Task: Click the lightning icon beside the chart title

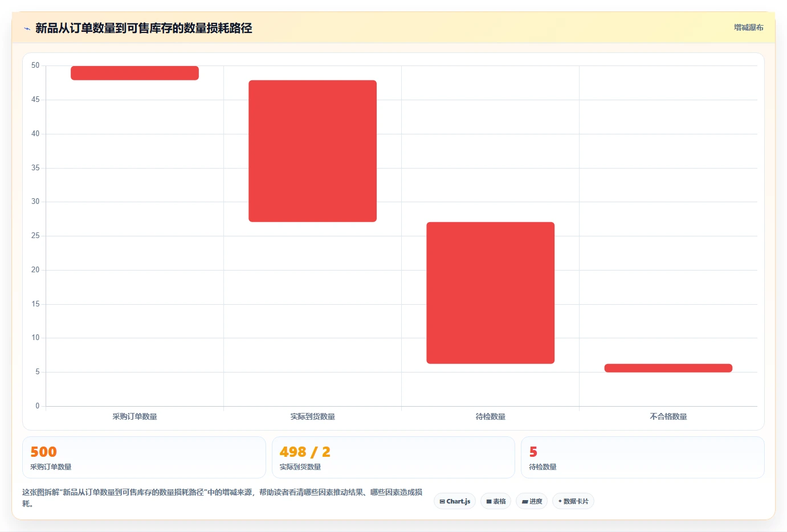Action: pos(27,28)
